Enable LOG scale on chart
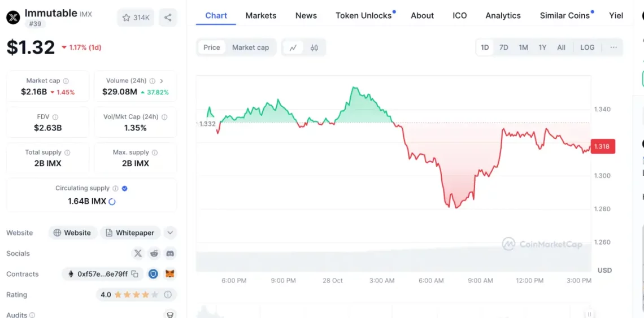This screenshot has height=318, width=644. (587, 47)
